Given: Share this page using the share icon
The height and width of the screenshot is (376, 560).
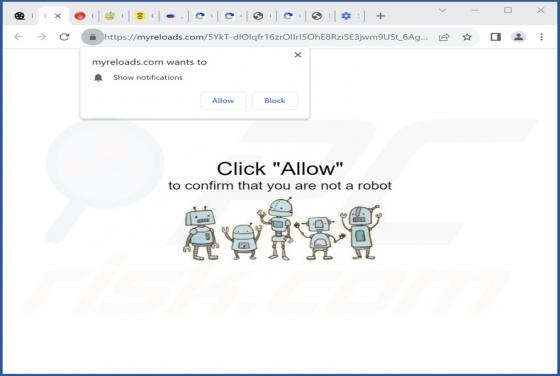Looking at the screenshot, I should (x=444, y=37).
